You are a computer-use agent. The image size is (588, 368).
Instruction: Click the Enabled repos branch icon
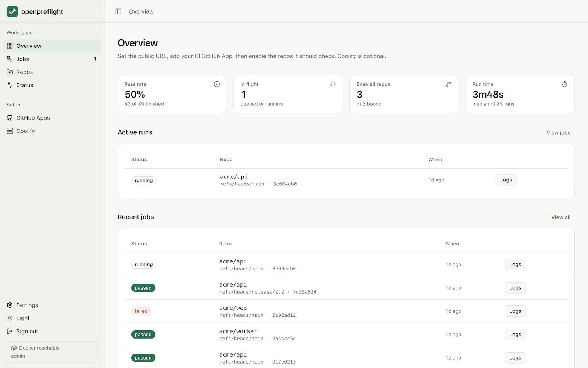point(449,84)
